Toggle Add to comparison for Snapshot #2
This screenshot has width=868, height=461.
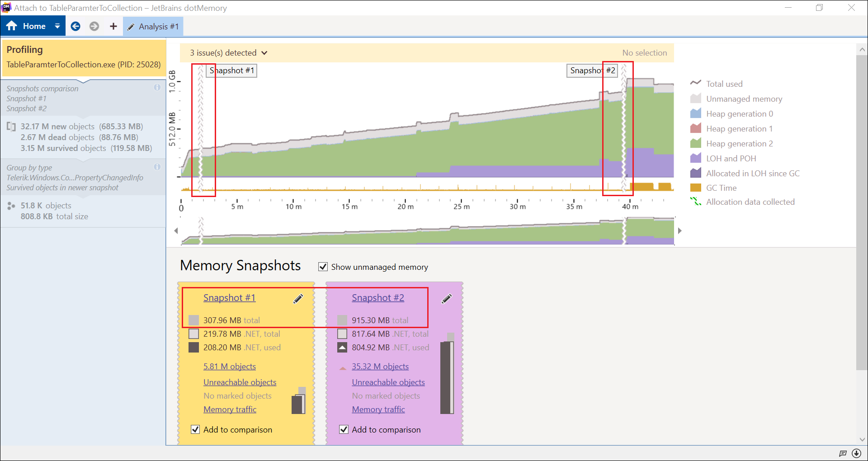[x=344, y=429]
